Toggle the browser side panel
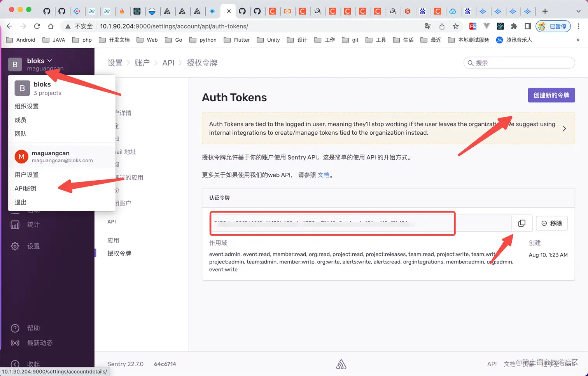 528,26
